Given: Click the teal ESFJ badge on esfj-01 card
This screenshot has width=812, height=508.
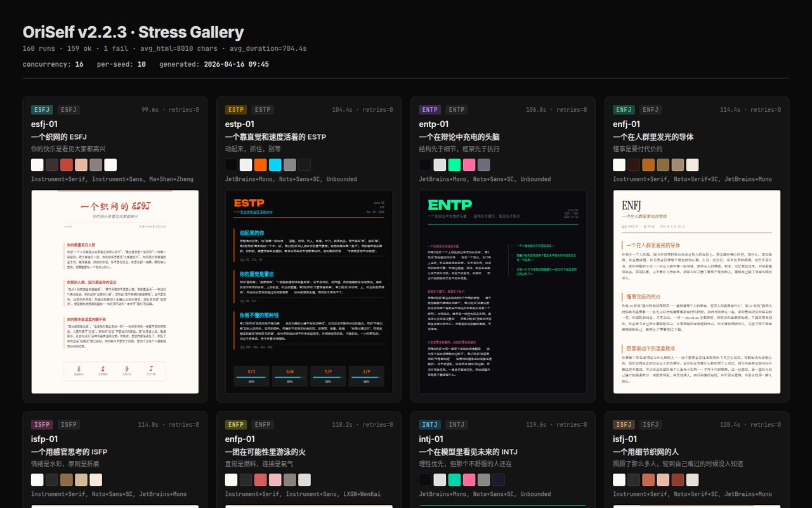Looking at the screenshot, I should (x=42, y=109).
